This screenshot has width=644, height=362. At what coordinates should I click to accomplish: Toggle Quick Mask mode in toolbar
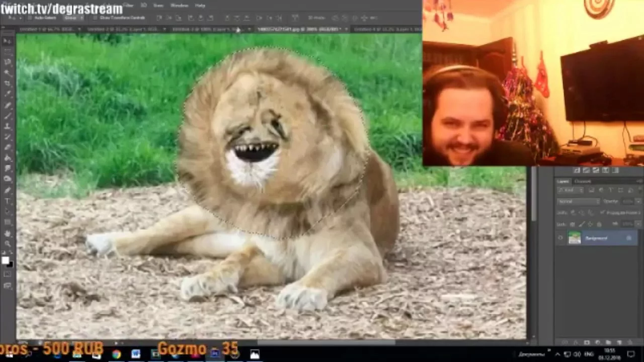pos(8,275)
